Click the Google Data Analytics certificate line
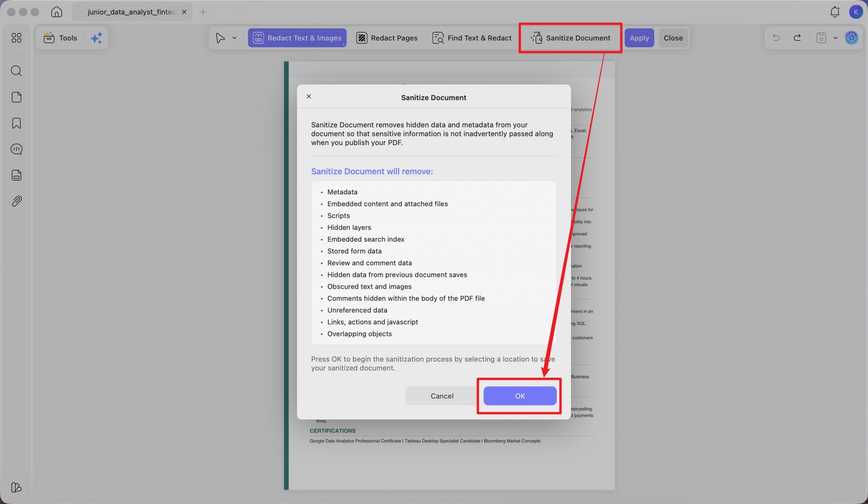Image resolution: width=868 pixels, height=504 pixels. pyautogui.click(x=425, y=441)
